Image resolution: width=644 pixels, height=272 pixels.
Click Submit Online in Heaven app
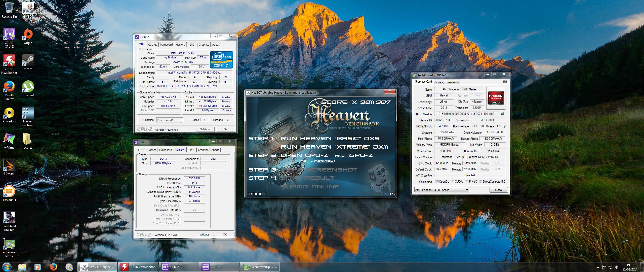(310, 187)
